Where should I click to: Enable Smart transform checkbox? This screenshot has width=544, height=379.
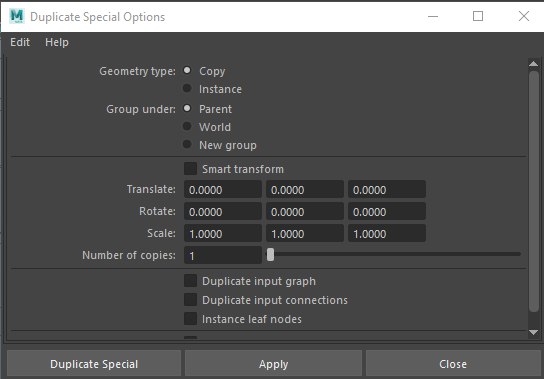(190, 169)
